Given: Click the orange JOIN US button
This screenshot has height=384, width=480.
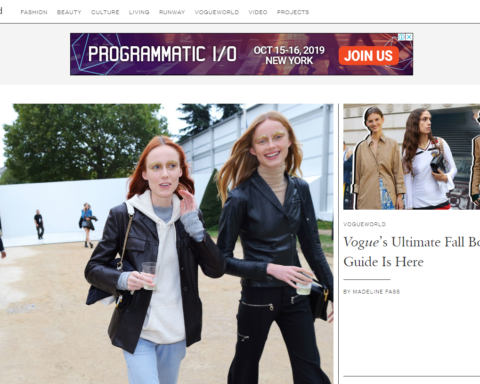Looking at the screenshot, I should (369, 55).
